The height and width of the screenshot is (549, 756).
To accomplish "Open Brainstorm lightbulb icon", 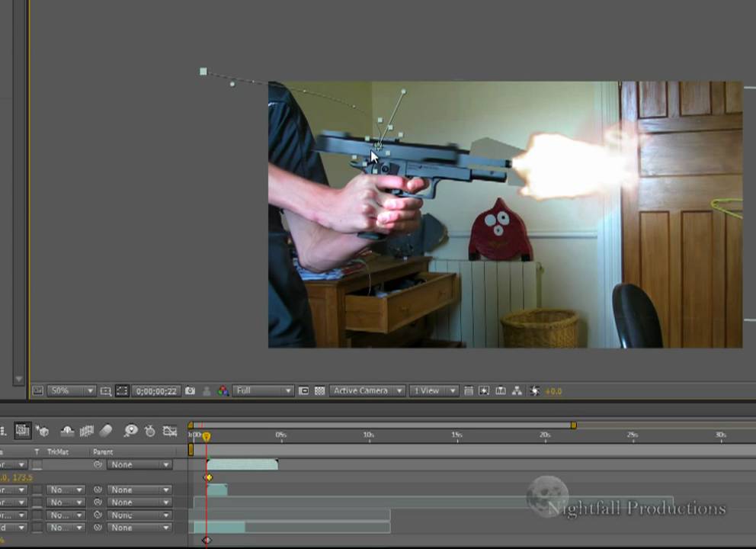I will tap(130, 431).
